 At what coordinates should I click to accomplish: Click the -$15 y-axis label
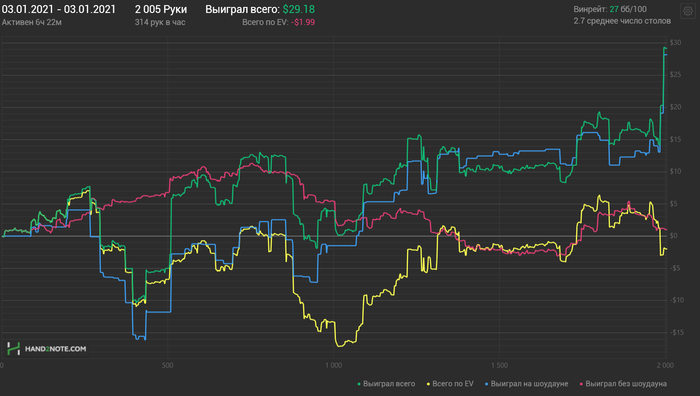[677, 332]
